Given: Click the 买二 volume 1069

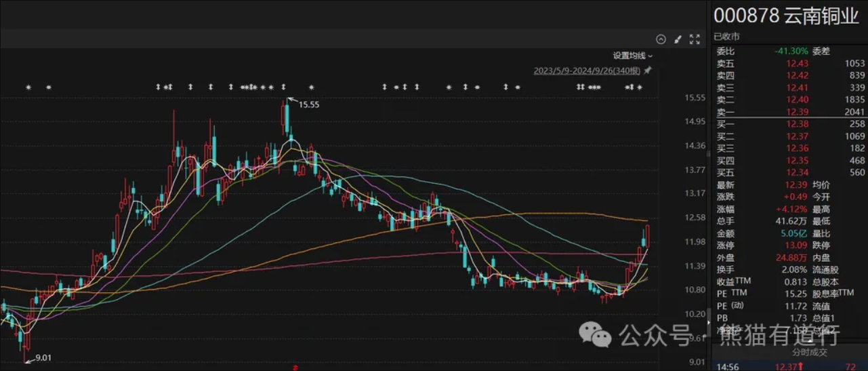Looking at the screenshot, I should [x=855, y=136].
